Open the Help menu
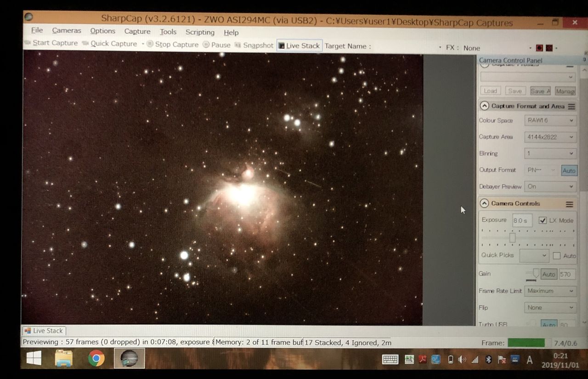Viewport: 588px width, 379px height. (x=231, y=33)
